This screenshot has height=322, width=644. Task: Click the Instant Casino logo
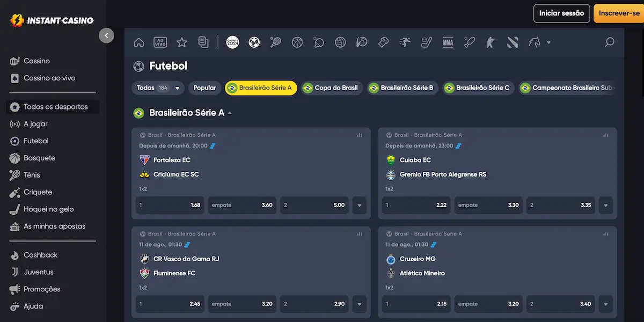[x=52, y=20]
